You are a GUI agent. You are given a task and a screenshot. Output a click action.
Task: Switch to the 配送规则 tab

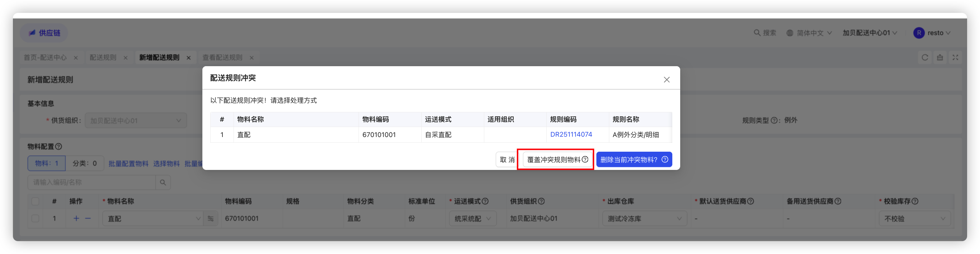103,57
